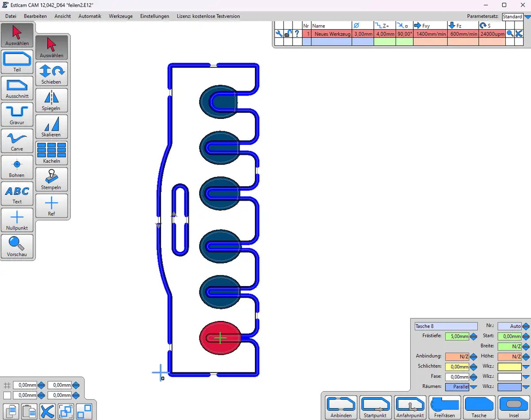Select the Gravur engraving tool

tap(17, 114)
